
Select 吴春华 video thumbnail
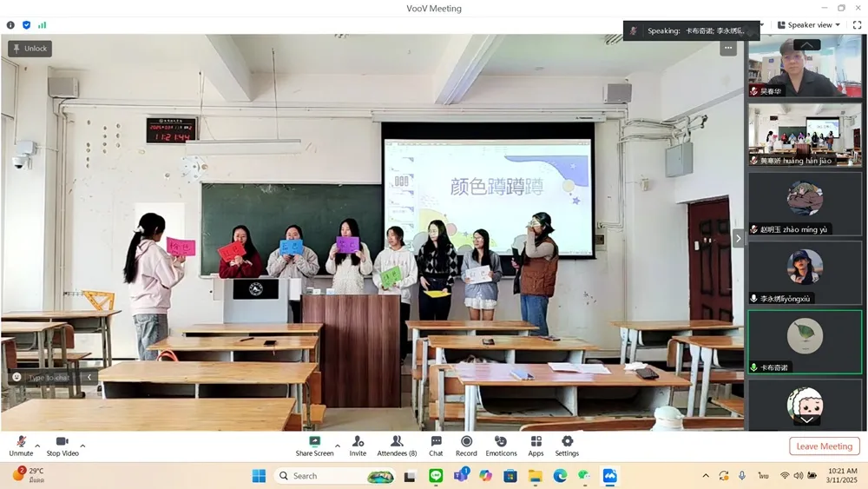(x=805, y=66)
